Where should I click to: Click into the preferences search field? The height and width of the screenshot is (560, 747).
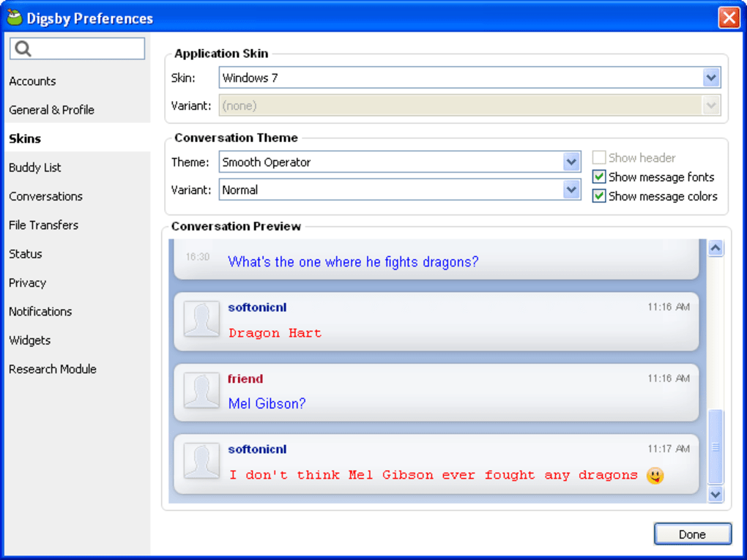[x=77, y=48]
